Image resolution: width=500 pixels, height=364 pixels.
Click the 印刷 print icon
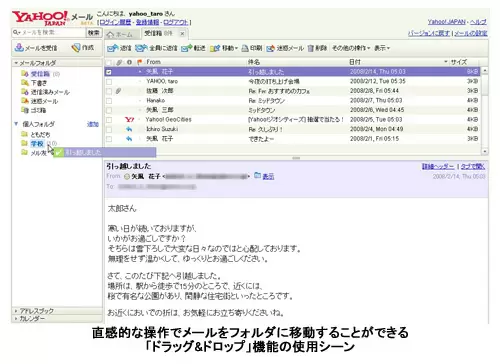(245, 49)
